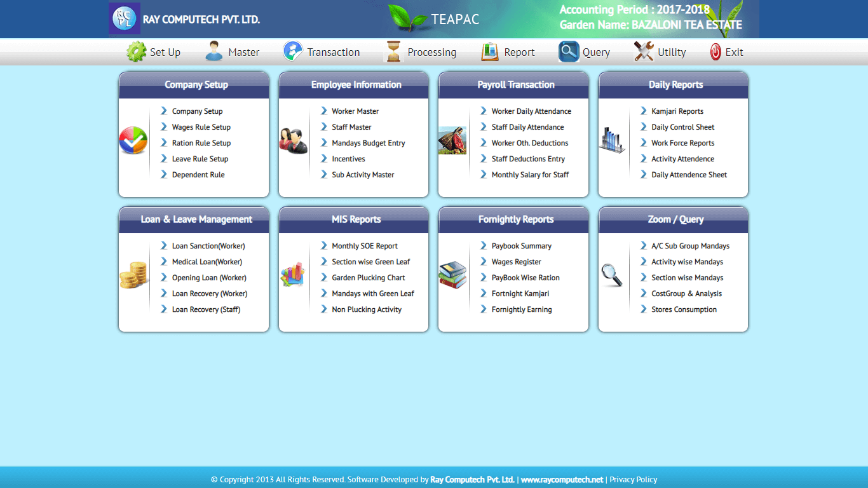Click the Daily Reports bar chart icon
The width and height of the screenshot is (868, 488).
point(612,140)
